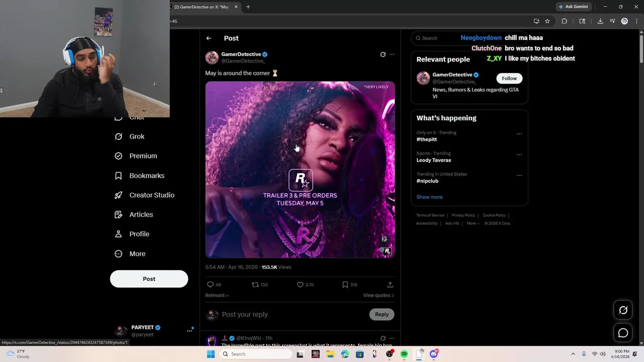The height and width of the screenshot is (362, 644).
Task: Open the Privacy Policy link
Action: (x=463, y=215)
